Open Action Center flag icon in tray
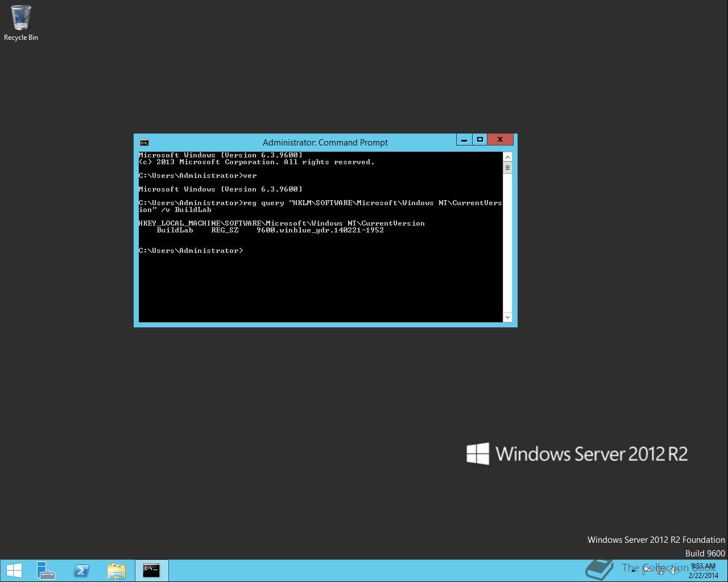The height and width of the screenshot is (582, 728). 647,570
